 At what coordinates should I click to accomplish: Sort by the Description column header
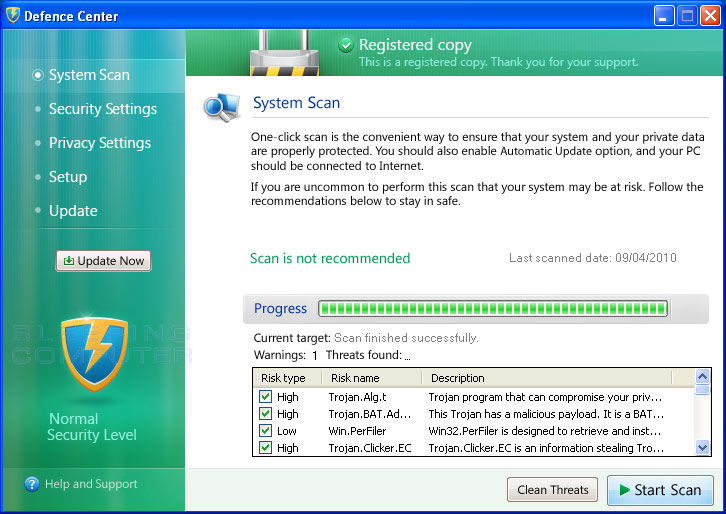pyautogui.click(x=547, y=378)
